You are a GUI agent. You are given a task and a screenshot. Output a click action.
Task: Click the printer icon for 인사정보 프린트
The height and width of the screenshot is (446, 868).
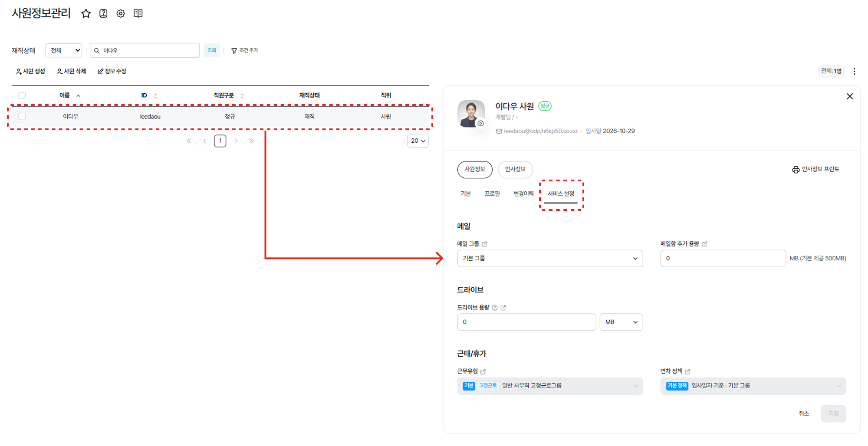[796, 170]
